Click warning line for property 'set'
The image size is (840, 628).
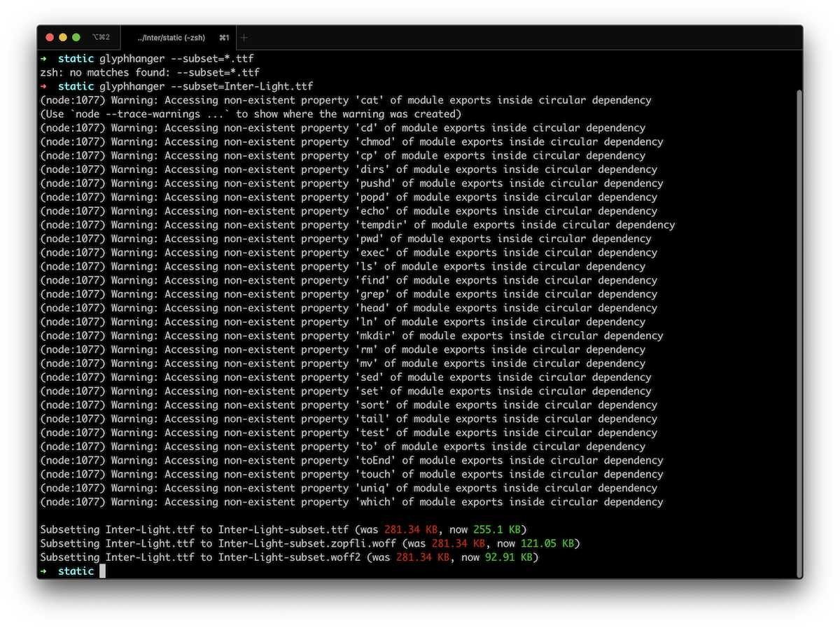point(346,391)
